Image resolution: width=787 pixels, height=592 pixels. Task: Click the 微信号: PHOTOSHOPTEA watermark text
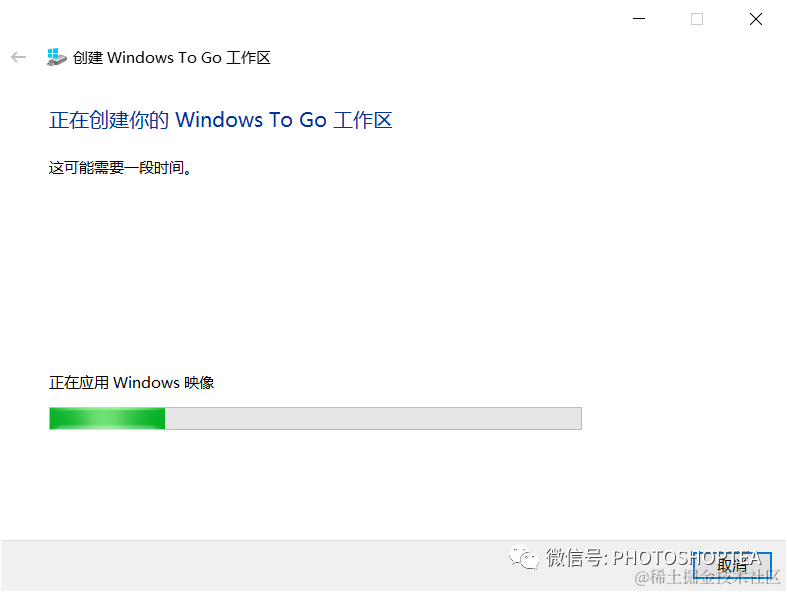click(x=654, y=557)
